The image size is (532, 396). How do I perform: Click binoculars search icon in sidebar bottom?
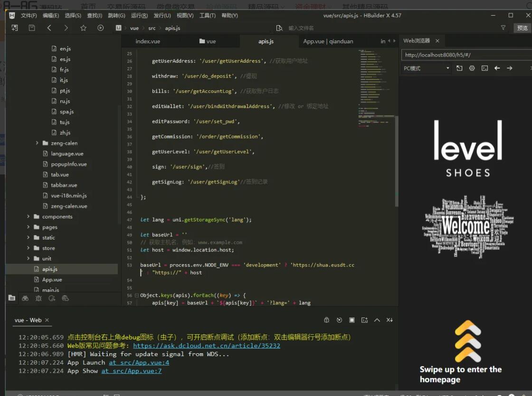25,298
